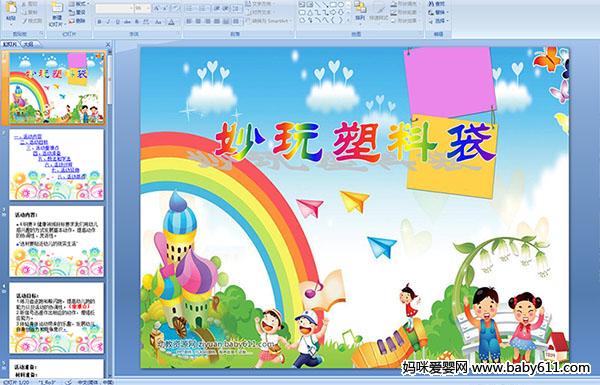Click the Format Painter brush icon
The image size is (600, 385).
click(x=25, y=21)
